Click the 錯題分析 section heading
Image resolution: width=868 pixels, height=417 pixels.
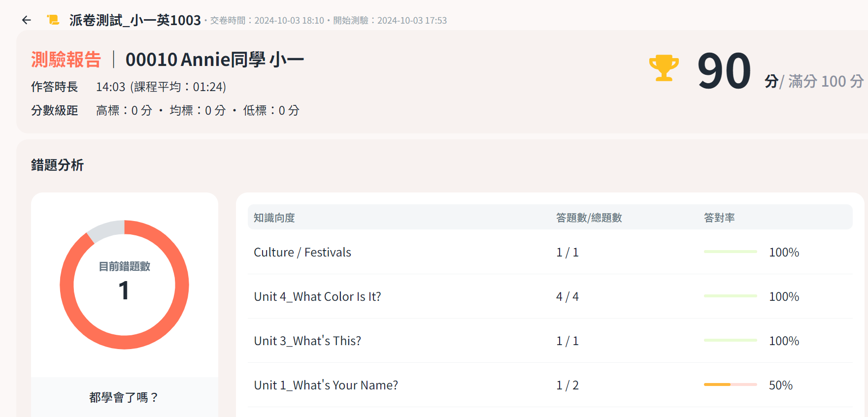(x=58, y=165)
